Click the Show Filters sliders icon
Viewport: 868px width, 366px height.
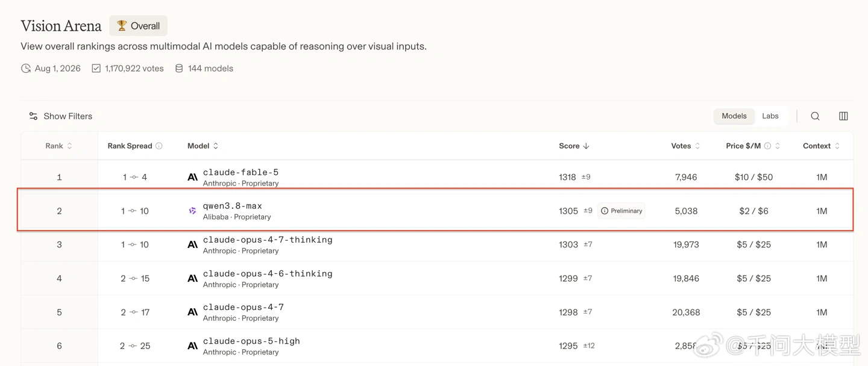coord(33,116)
